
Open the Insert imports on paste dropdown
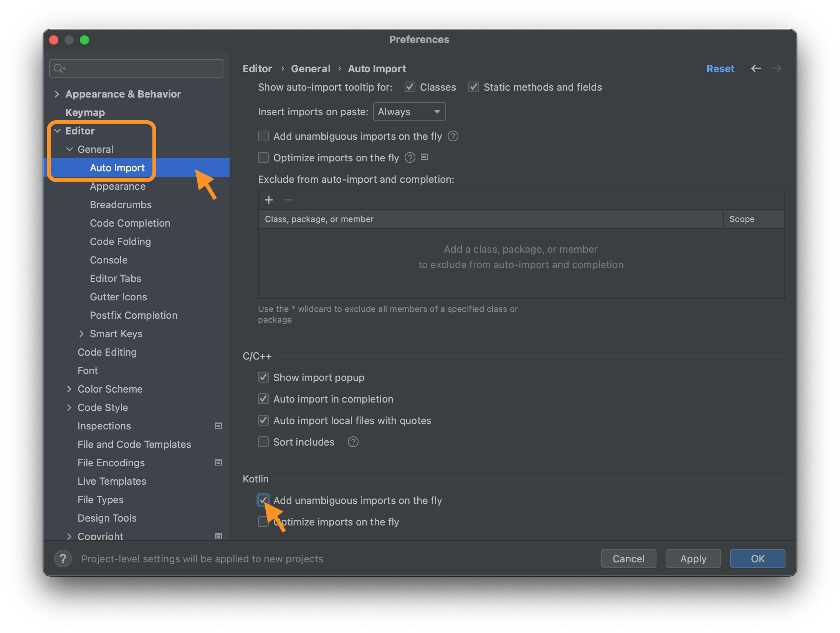tap(409, 112)
